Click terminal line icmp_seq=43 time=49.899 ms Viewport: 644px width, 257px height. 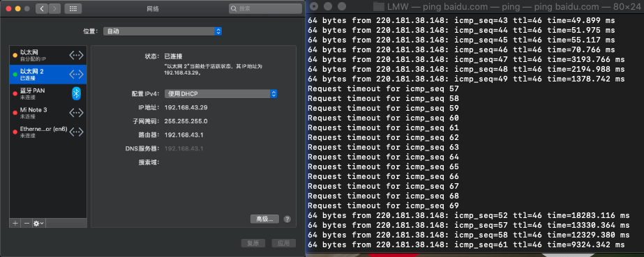click(x=461, y=20)
